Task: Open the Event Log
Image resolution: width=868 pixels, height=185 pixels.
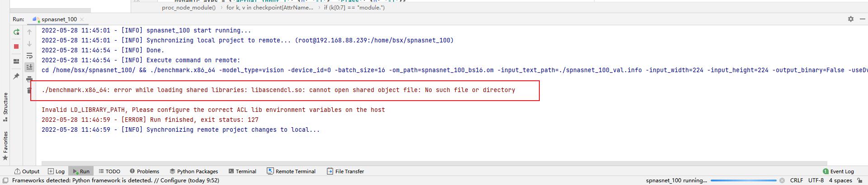Action: pyautogui.click(x=838, y=171)
